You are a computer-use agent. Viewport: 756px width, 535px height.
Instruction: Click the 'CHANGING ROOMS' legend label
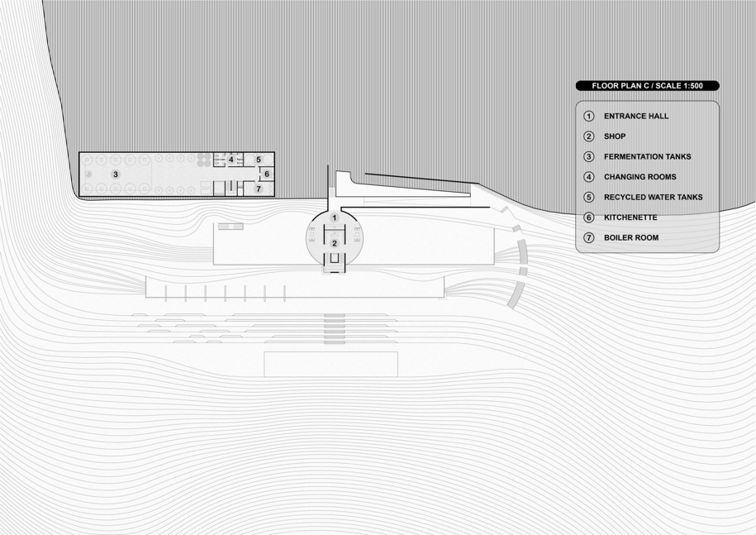tap(640, 177)
